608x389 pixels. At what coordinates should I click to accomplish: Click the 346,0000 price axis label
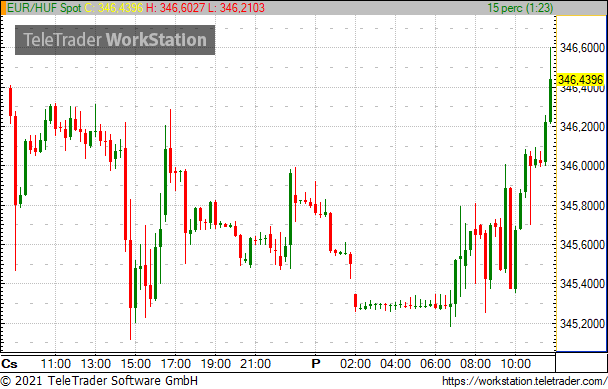coord(582,166)
